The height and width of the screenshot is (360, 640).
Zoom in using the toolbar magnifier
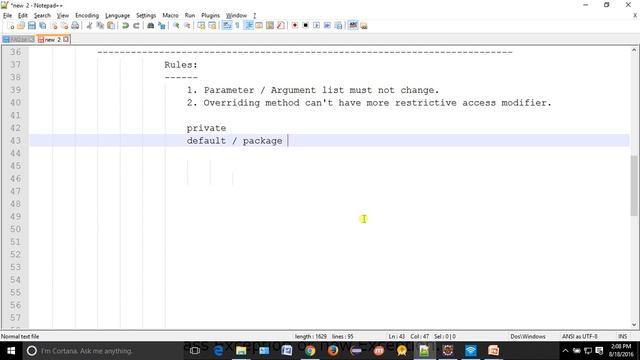(x=176, y=26)
